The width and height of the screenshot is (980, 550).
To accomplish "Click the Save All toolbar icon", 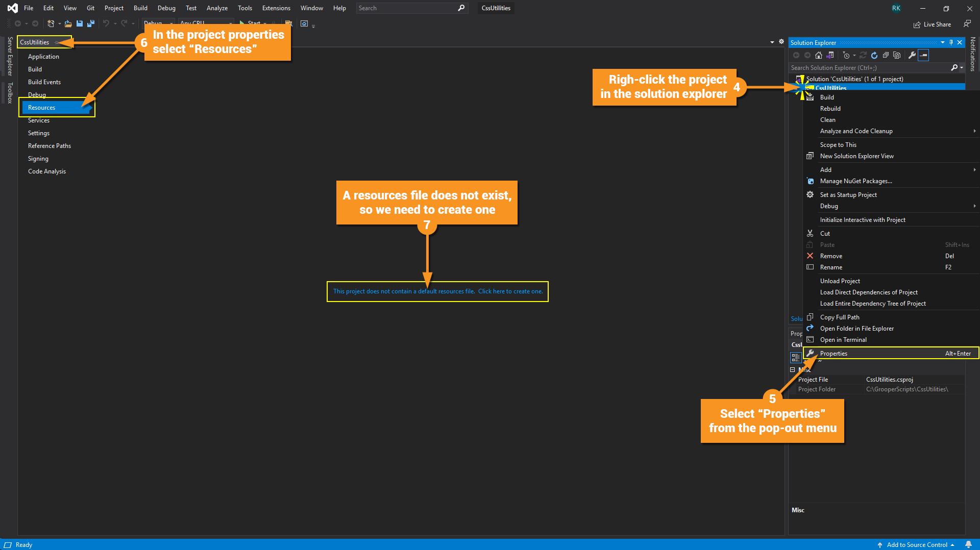I will coord(91,23).
